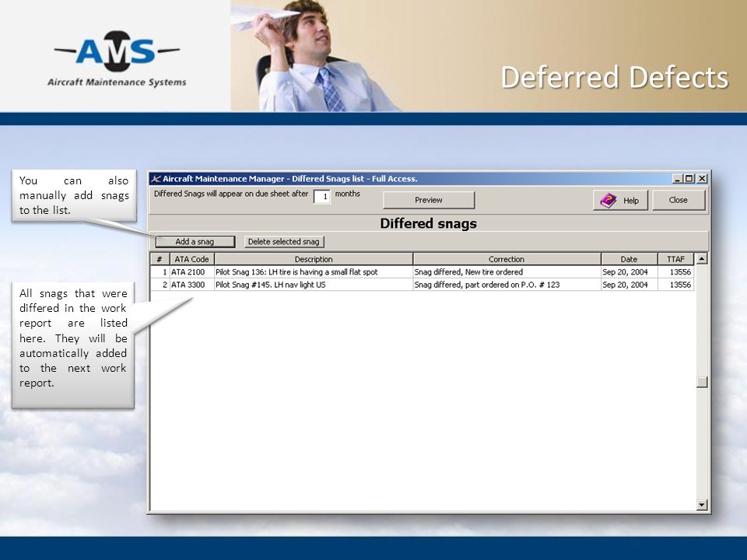Image resolution: width=747 pixels, height=560 pixels.
Task: Select the ATA 2100 cell
Action: 192,272
